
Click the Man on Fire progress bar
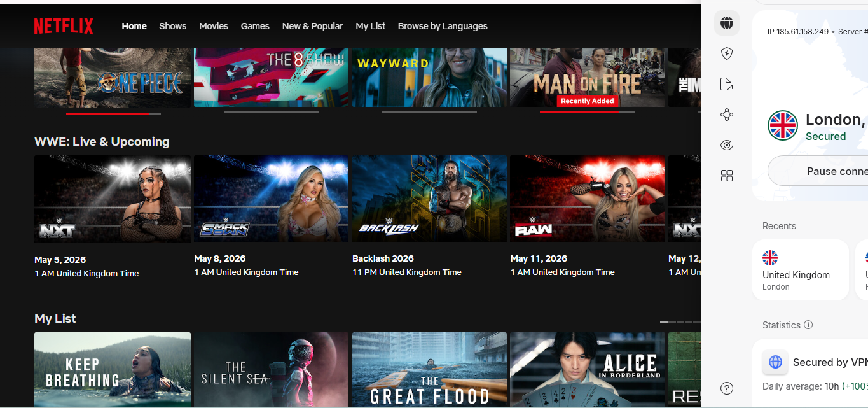tap(588, 113)
